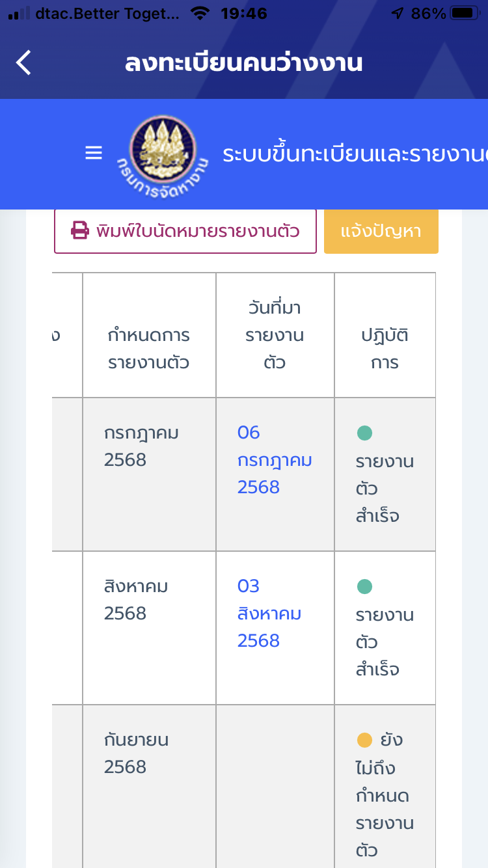The width and height of the screenshot is (488, 868).
Task: Tap the location arrow status icon
Action: (x=398, y=13)
